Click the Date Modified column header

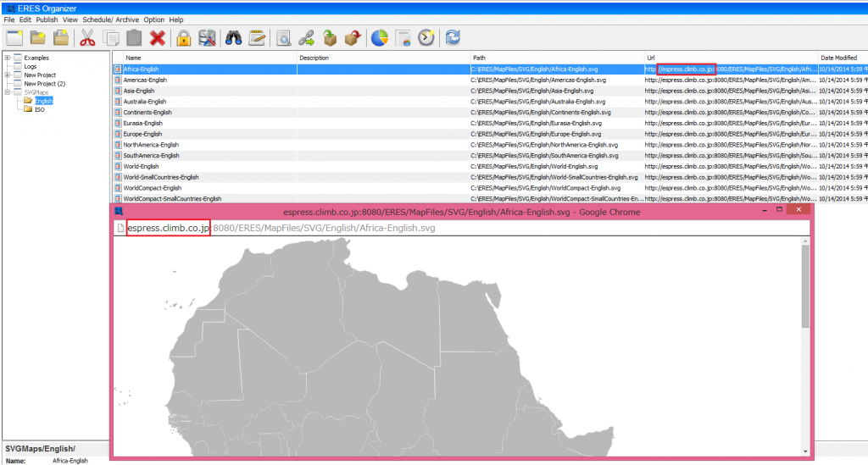point(839,58)
